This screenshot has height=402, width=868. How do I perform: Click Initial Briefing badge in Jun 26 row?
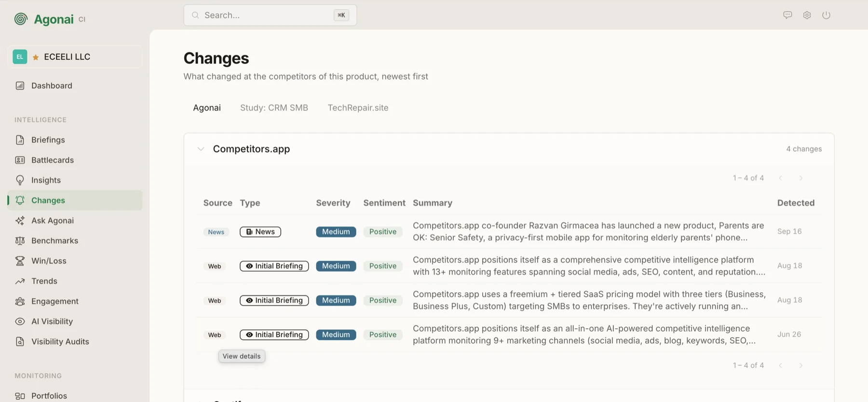(x=274, y=335)
